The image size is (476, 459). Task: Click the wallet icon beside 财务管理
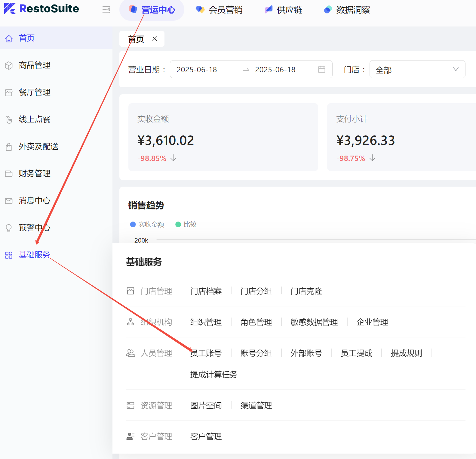coord(9,174)
